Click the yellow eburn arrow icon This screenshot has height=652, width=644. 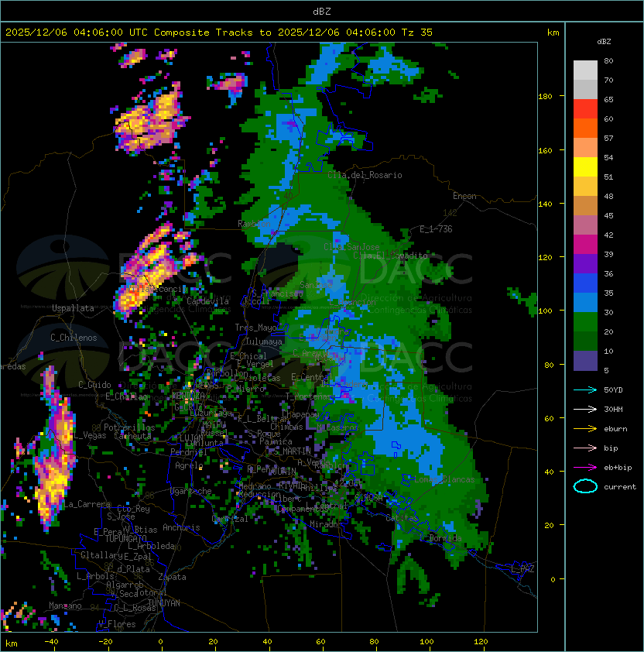pos(585,429)
